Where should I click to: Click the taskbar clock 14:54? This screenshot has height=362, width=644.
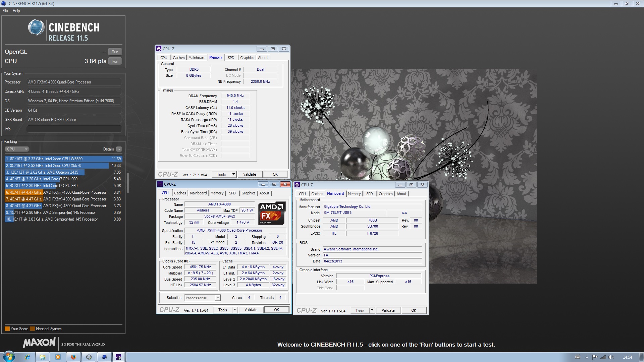click(627, 357)
